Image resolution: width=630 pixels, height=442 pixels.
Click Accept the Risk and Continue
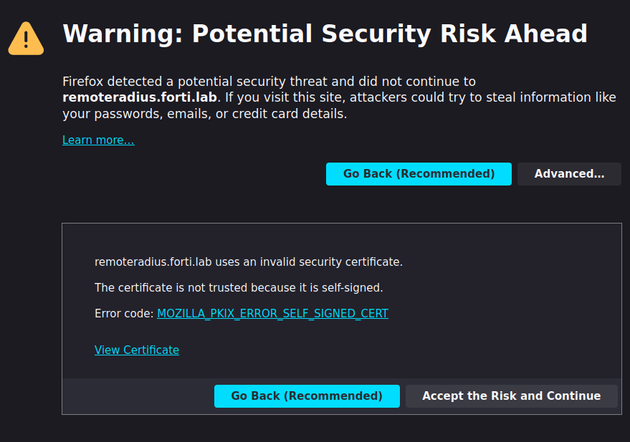(x=511, y=396)
